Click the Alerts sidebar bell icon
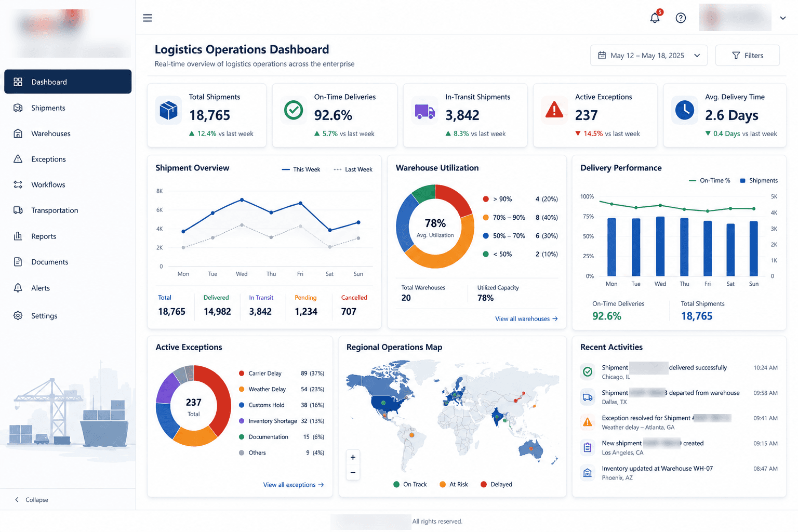The height and width of the screenshot is (532, 798). pyautogui.click(x=18, y=288)
